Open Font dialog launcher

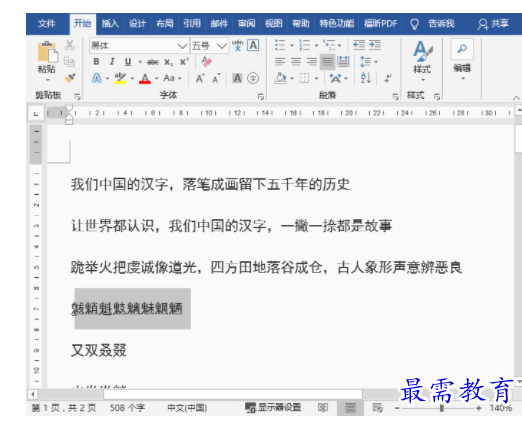click(261, 97)
